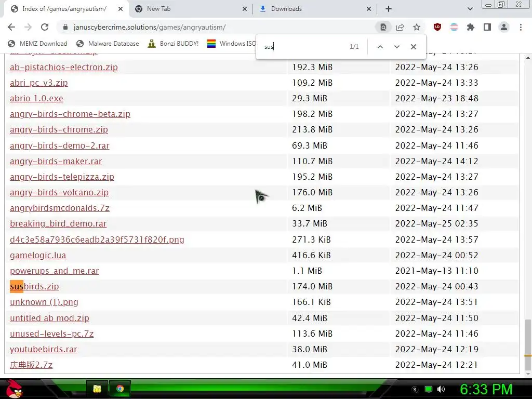Click the find text field
The height and width of the screenshot is (399, 532).
303,47
